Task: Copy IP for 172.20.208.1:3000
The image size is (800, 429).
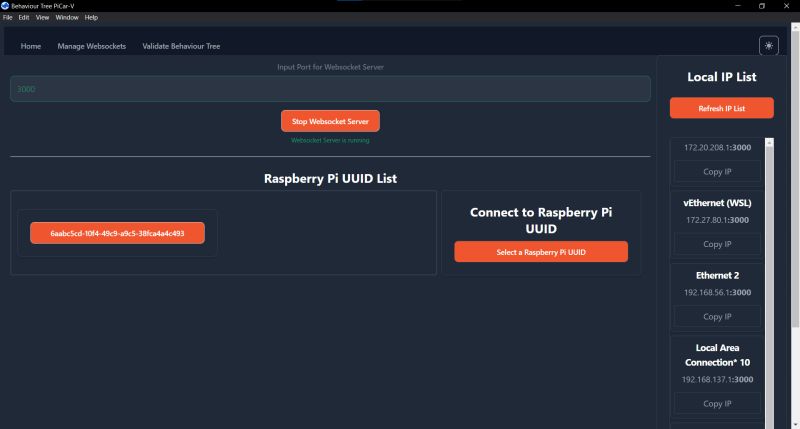Action: pos(717,172)
